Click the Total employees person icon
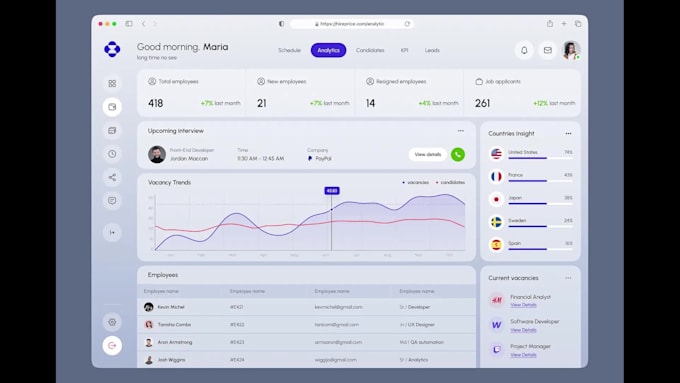Image resolution: width=680 pixels, height=383 pixels. pyautogui.click(x=152, y=81)
